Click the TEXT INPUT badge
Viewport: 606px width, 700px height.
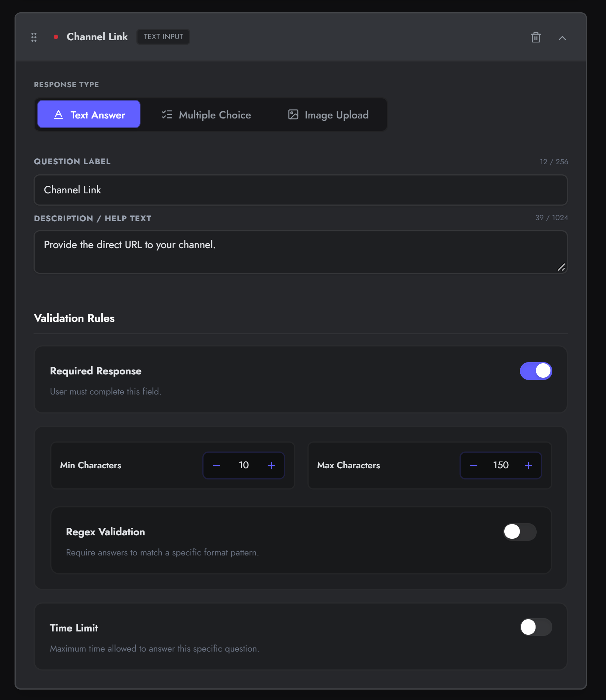pyautogui.click(x=163, y=37)
